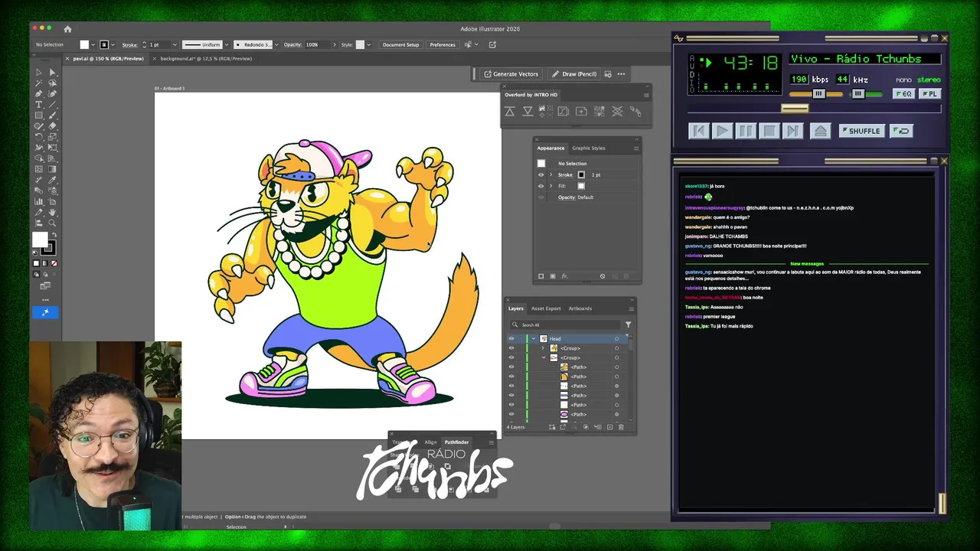Expand the Fill row in Appearance panel
This screenshot has height=551, width=980.
(550, 186)
